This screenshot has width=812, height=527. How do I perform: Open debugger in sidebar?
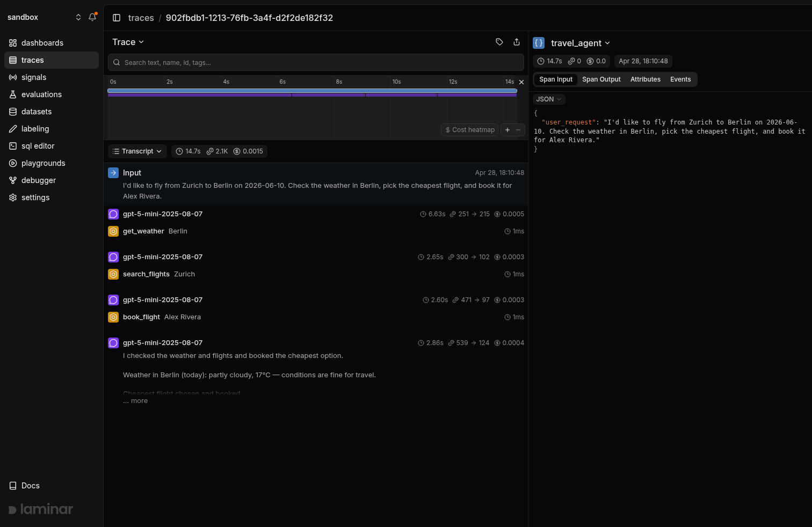[x=52, y=180]
